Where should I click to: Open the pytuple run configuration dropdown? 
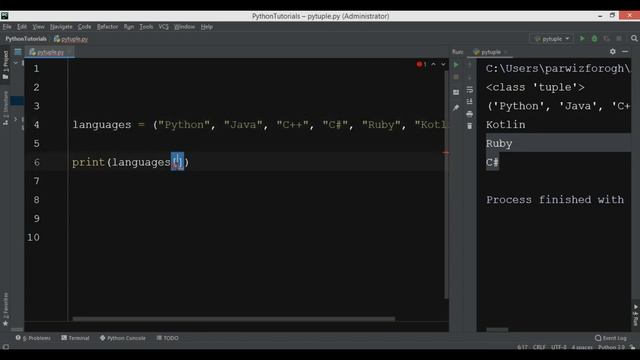tap(552, 38)
